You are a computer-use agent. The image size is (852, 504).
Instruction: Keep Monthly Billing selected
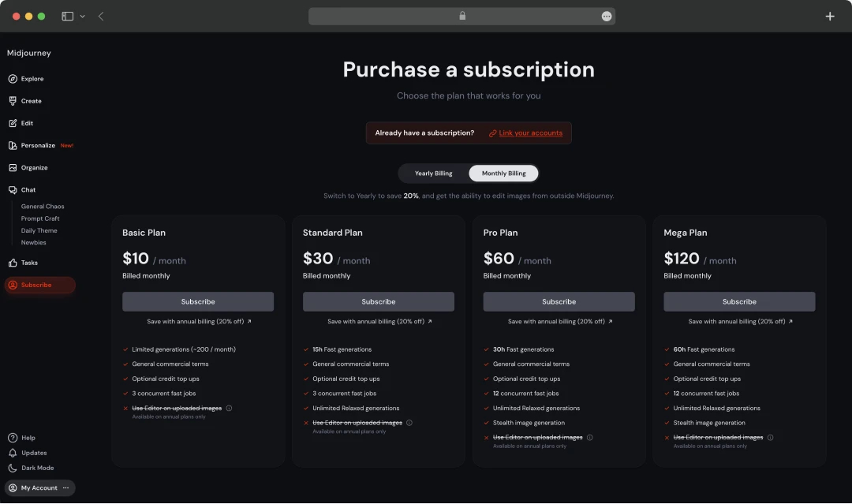pyautogui.click(x=503, y=173)
